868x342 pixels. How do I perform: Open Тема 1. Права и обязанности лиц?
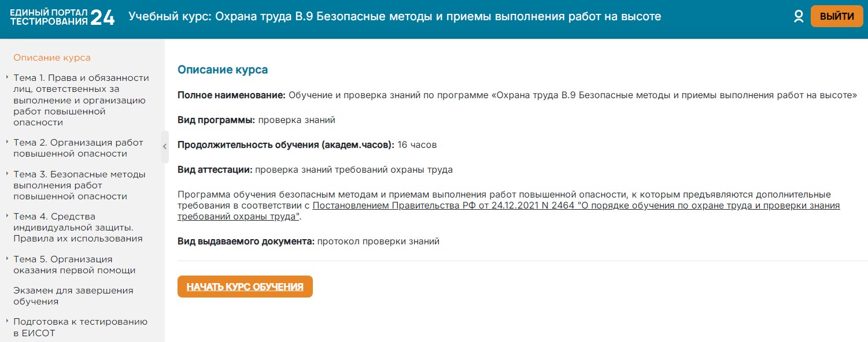(81, 100)
